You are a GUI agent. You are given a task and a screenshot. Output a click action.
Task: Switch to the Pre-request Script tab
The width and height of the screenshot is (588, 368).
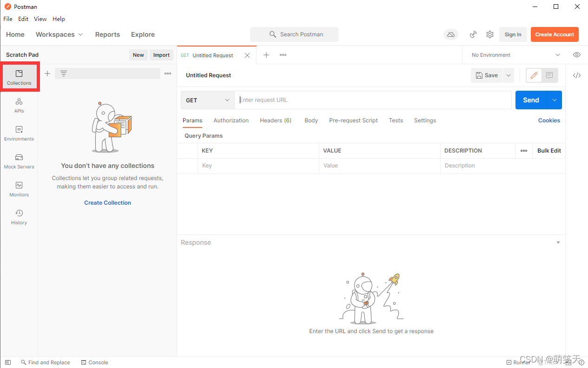pos(353,120)
